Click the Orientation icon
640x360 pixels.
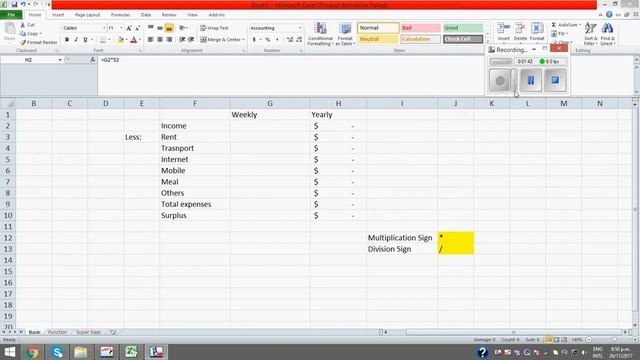point(182,28)
